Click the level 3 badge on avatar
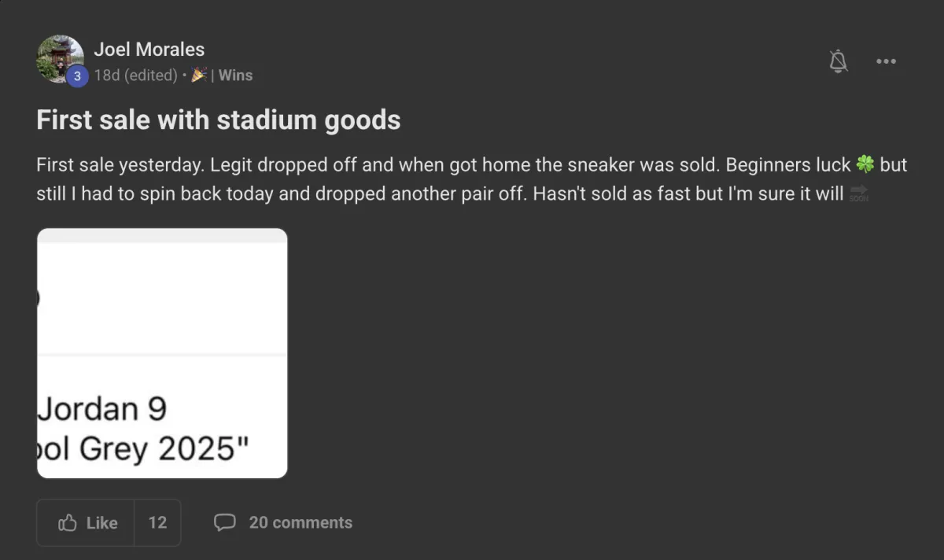 [76, 76]
